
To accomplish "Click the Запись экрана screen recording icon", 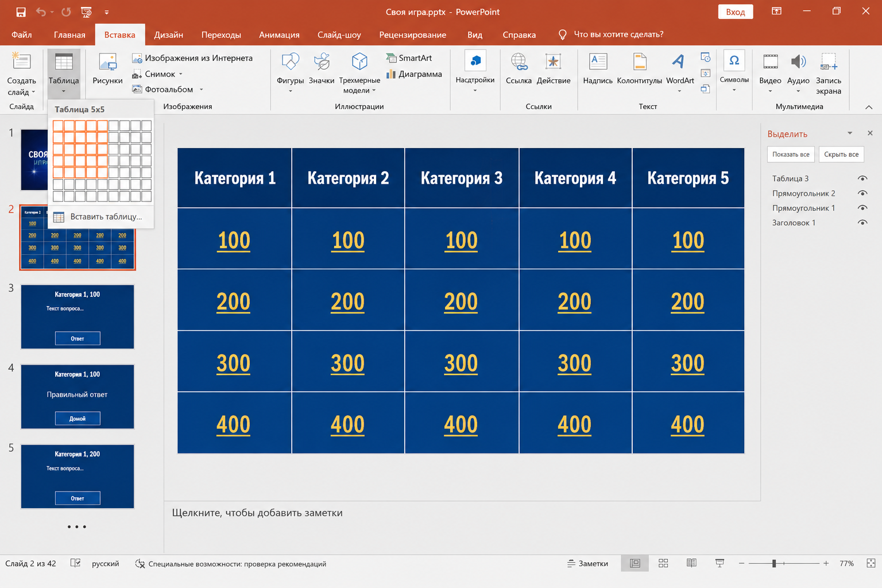I will [829, 61].
